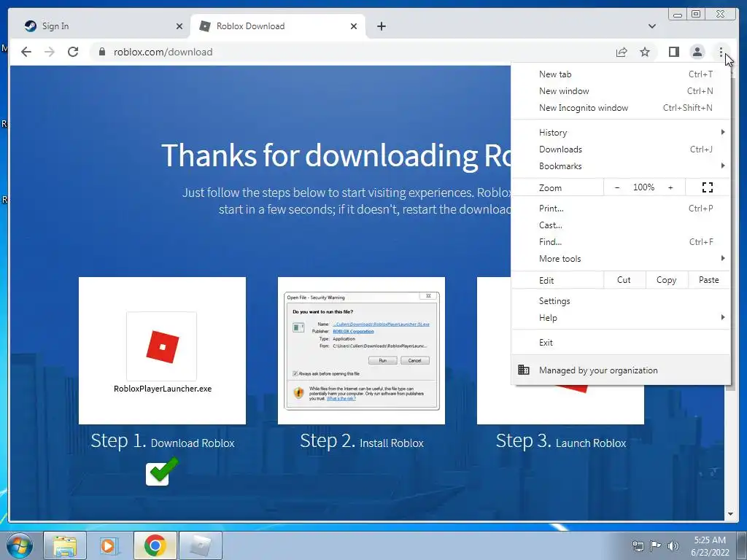Bookmark this tab with the star icon
747x560 pixels.
(645, 52)
